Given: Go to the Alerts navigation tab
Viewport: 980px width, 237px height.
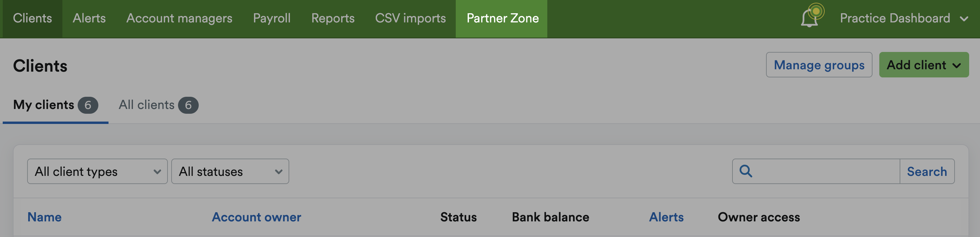Looking at the screenshot, I should [89, 18].
